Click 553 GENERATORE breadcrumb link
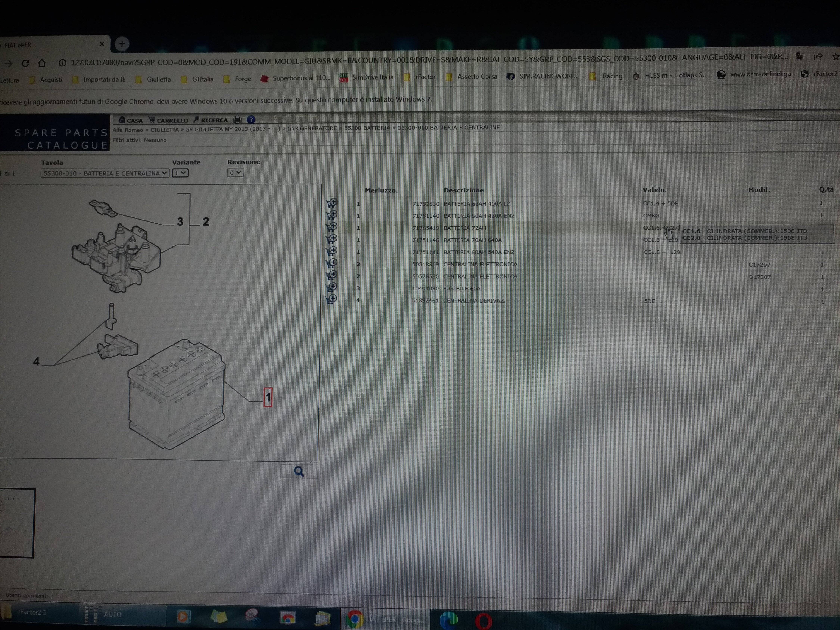The image size is (840, 630). point(312,128)
